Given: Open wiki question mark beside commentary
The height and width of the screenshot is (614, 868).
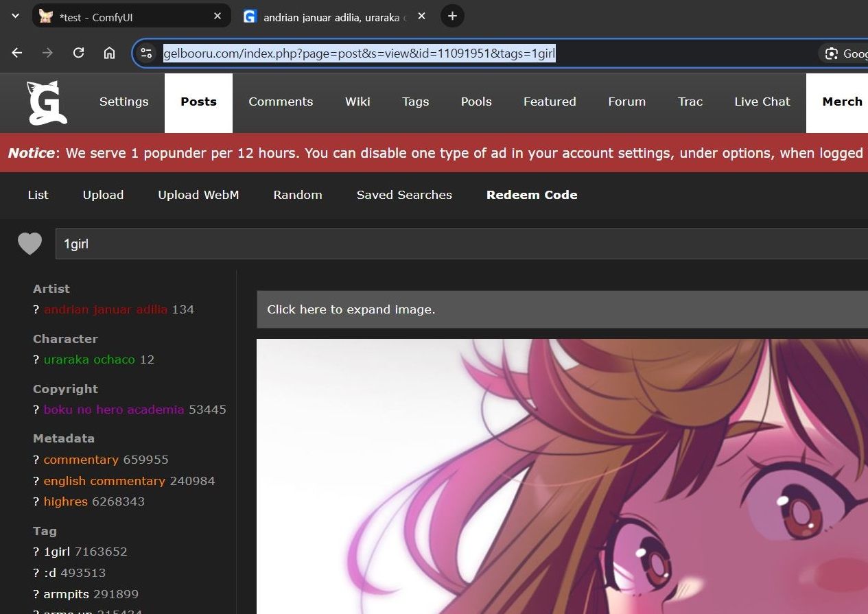Looking at the screenshot, I should point(36,460).
